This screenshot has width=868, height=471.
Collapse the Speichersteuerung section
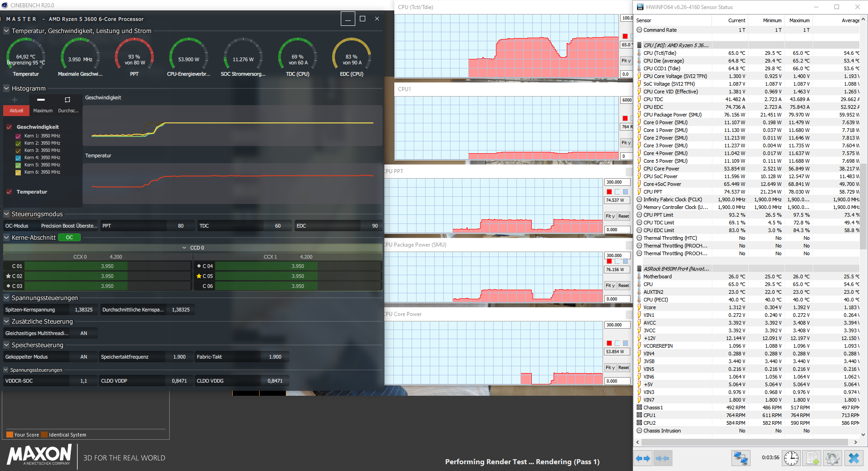tap(6, 345)
